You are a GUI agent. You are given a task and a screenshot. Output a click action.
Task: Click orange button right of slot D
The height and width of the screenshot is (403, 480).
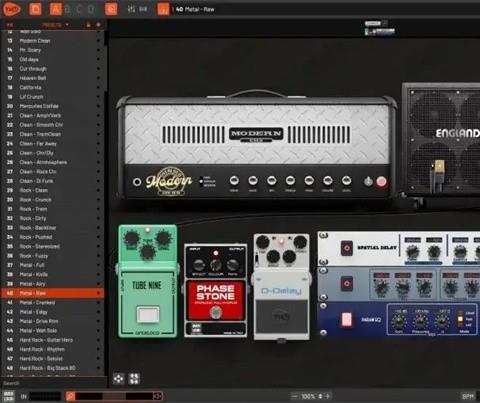(111, 9)
